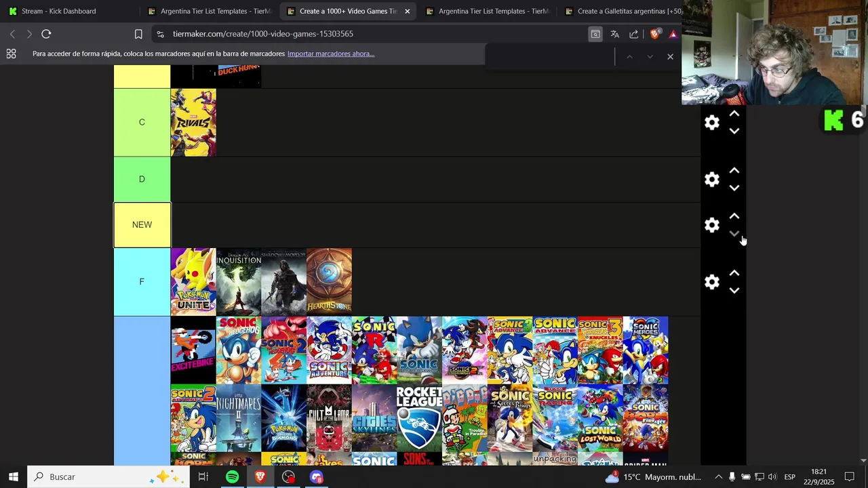Select the Rocket League game tile
The height and width of the screenshot is (488, 868).
pyautogui.click(x=419, y=418)
